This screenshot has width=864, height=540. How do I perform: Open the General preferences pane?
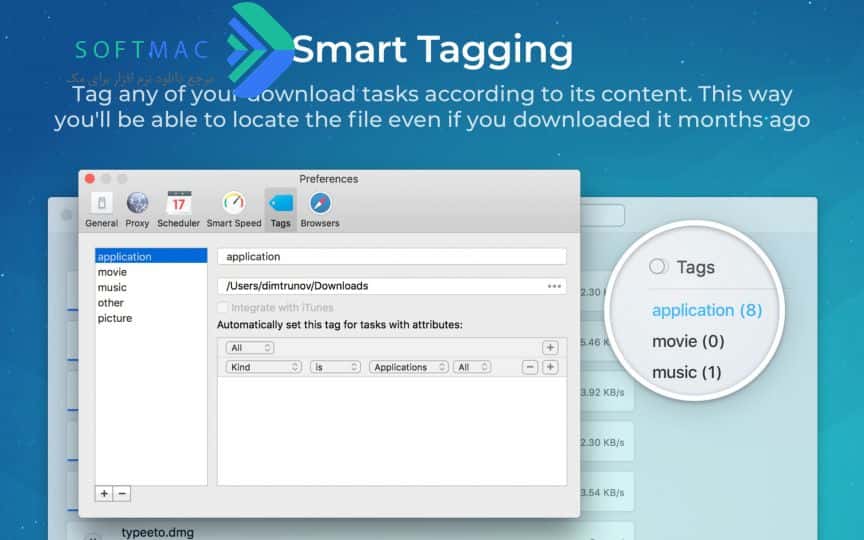[x=101, y=210]
